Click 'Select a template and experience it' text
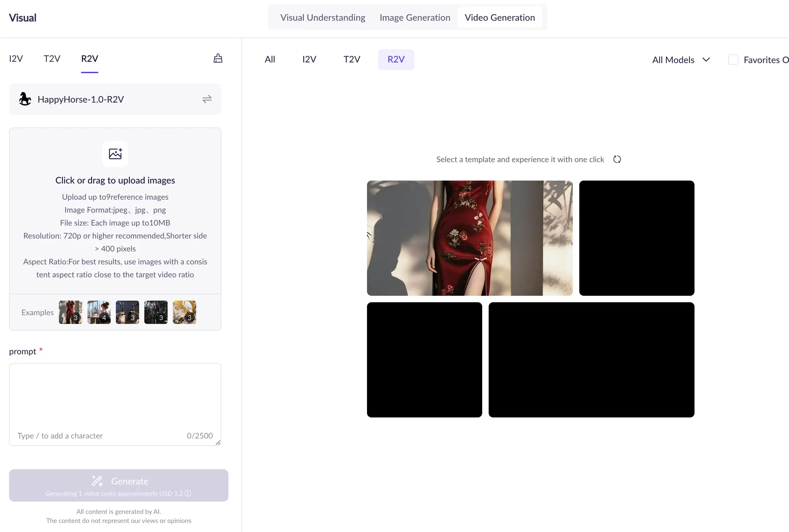Image resolution: width=789 pixels, height=532 pixels. [520, 160]
